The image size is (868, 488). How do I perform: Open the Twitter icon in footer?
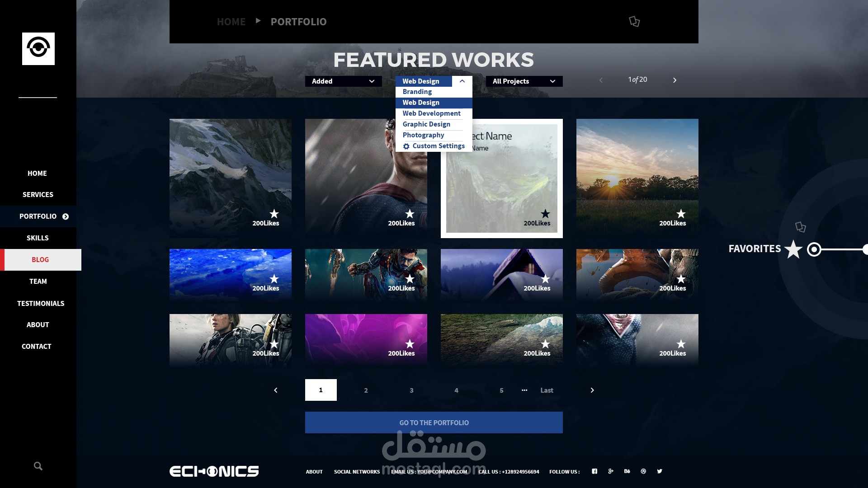[660, 471]
